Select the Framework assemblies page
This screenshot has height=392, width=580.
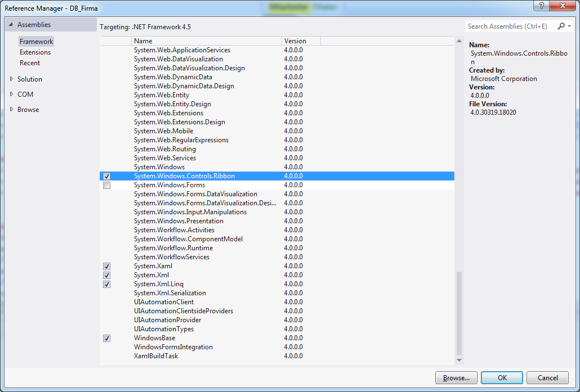click(36, 42)
